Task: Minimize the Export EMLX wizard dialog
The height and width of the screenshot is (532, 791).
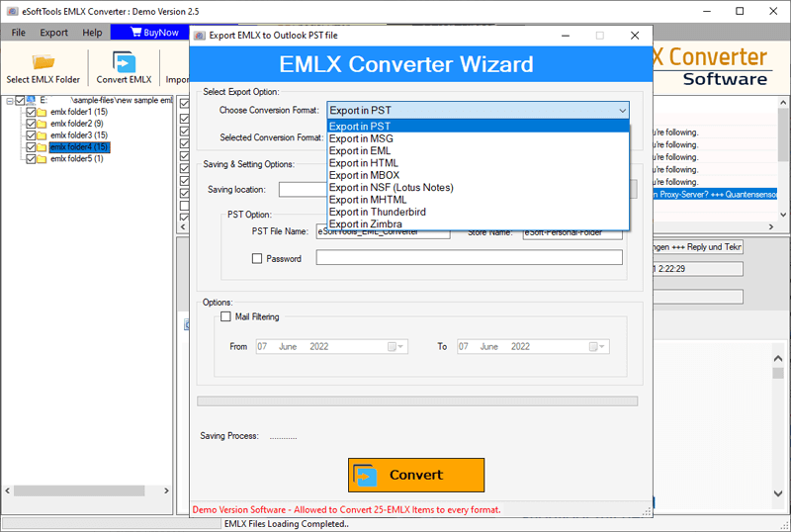Action: point(566,36)
